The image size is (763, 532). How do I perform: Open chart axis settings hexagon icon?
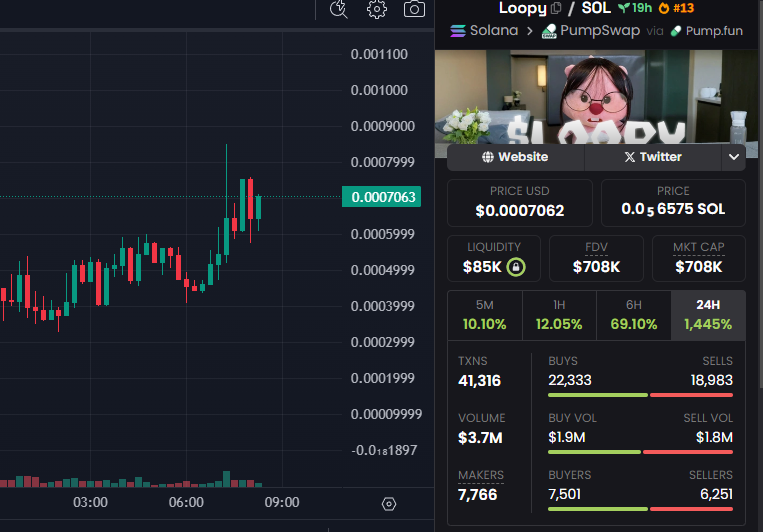(389, 504)
